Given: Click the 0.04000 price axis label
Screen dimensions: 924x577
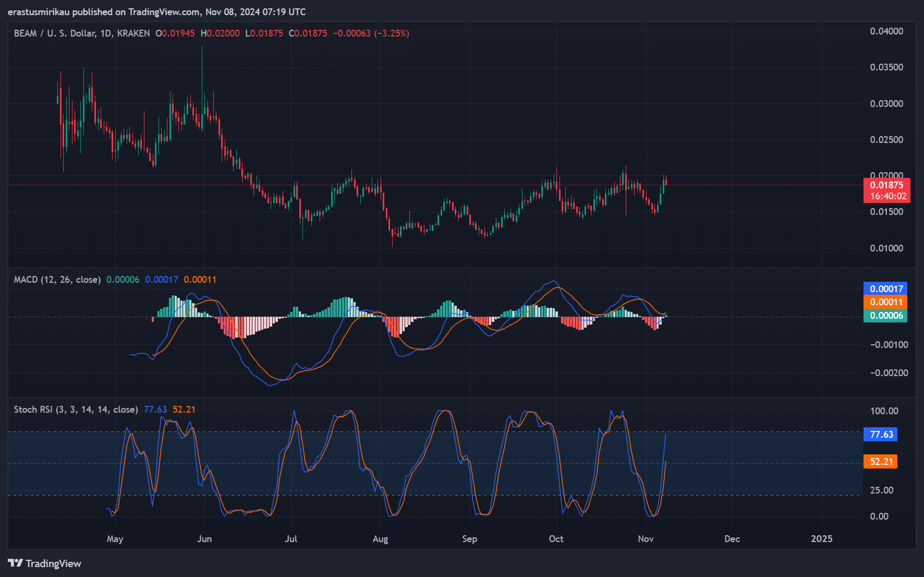Looking at the screenshot, I should [886, 31].
